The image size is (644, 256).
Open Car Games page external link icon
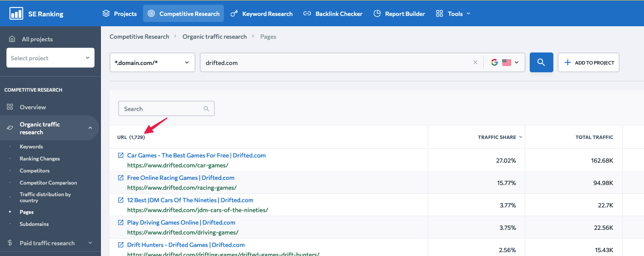click(x=121, y=155)
